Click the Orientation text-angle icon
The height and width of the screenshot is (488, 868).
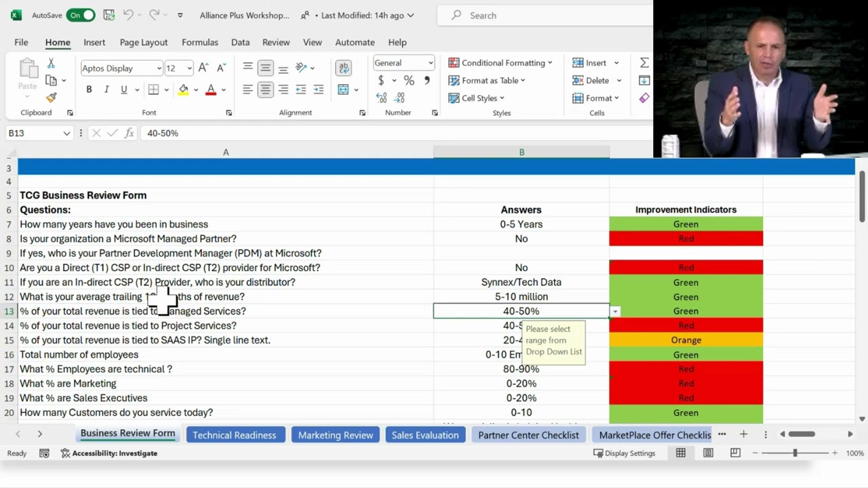pyautogui.click(x=301, y=68)
